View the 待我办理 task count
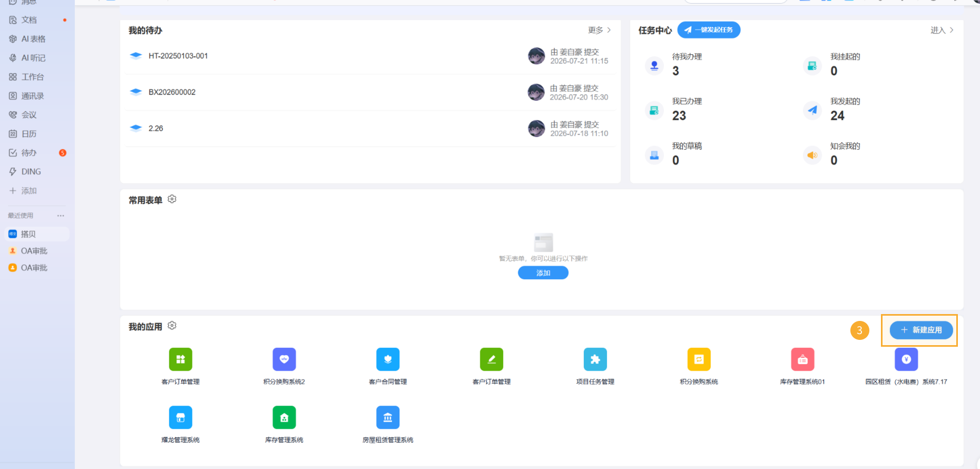Viewport: 980px width, 469px height. [x=675, y=71]
